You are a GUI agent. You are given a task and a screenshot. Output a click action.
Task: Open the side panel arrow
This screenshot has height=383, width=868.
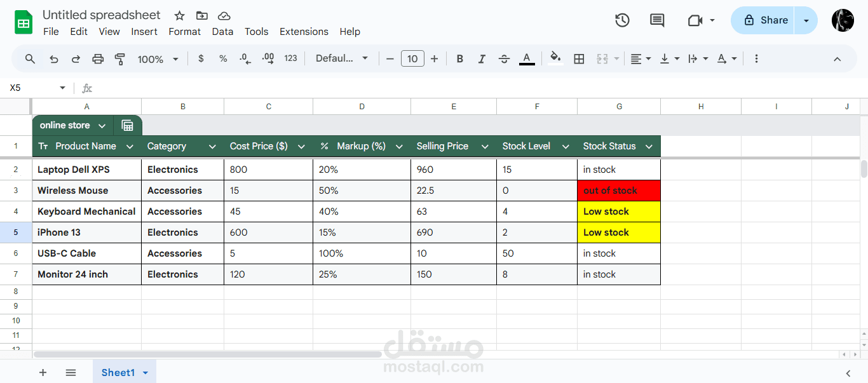[x=848, y=373]
